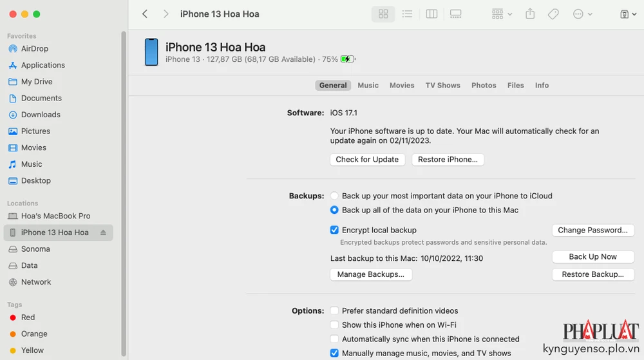This screenshot has height=360, width=644.
Task: Enable Show this iPhone when on Wi-Fi
Action: [x=334, y=325]
